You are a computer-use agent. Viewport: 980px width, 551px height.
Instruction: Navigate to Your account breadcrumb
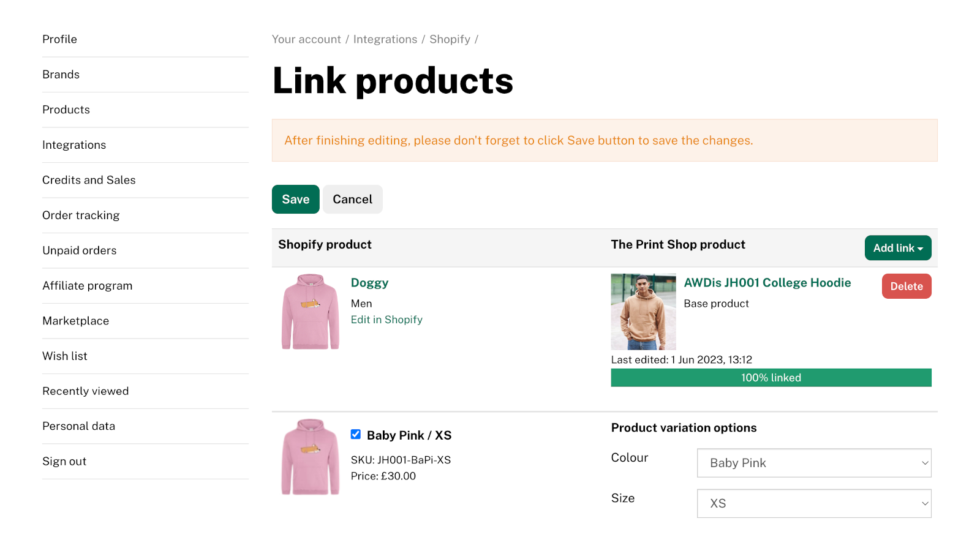[x=306, y=39]
